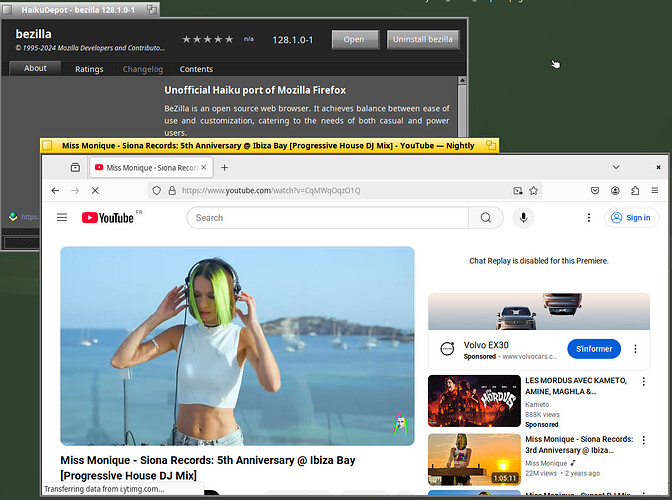
Task: Stop loading the page
Action: pos(95,191)
